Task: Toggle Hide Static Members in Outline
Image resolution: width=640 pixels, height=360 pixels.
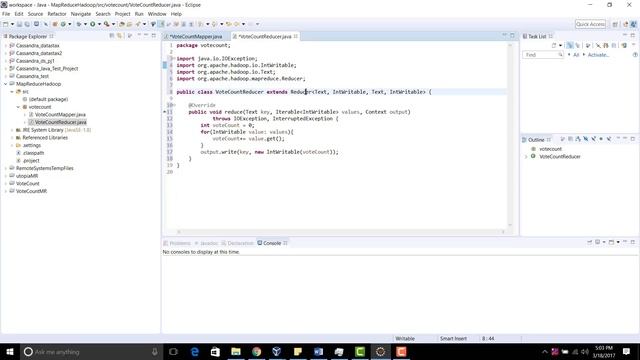Action: tap(593, 139)
